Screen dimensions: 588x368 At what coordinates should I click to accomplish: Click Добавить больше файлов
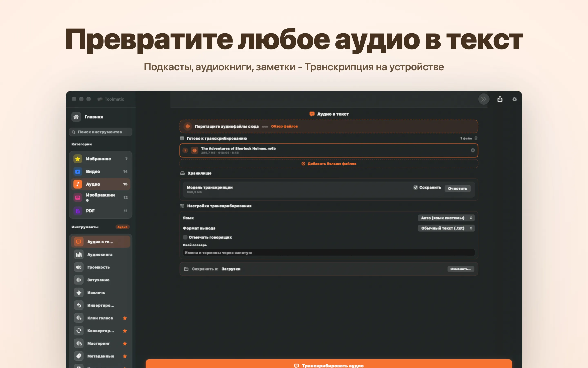329,164
